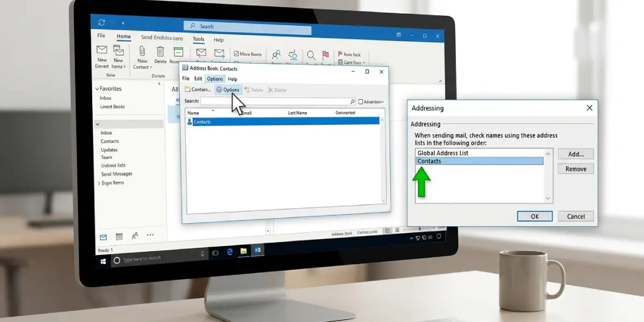The width and height of the screenshot is (644, 322).
Task: Open the People view icon in navigation bar
Action: (135, 236)
